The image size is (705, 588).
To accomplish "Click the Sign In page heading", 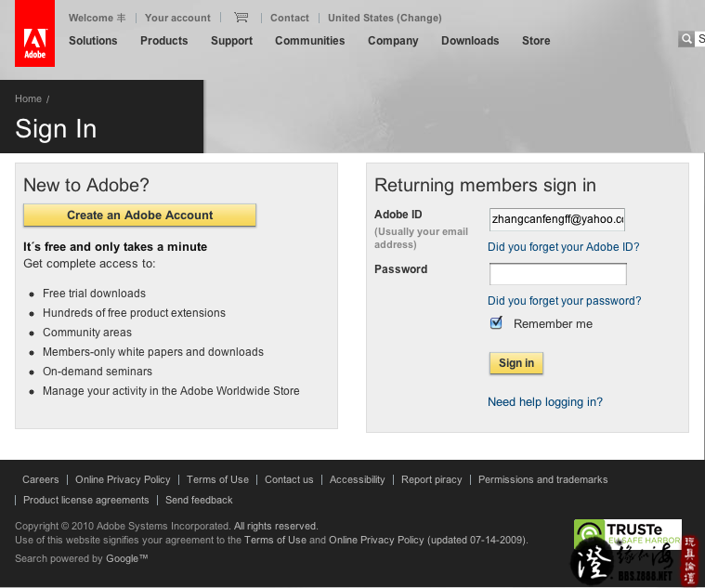I will (x=56, y=129).
